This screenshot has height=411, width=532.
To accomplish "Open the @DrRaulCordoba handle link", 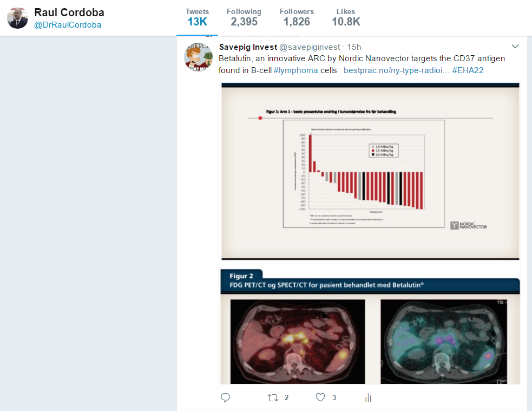I will click(x=68, y=25).
